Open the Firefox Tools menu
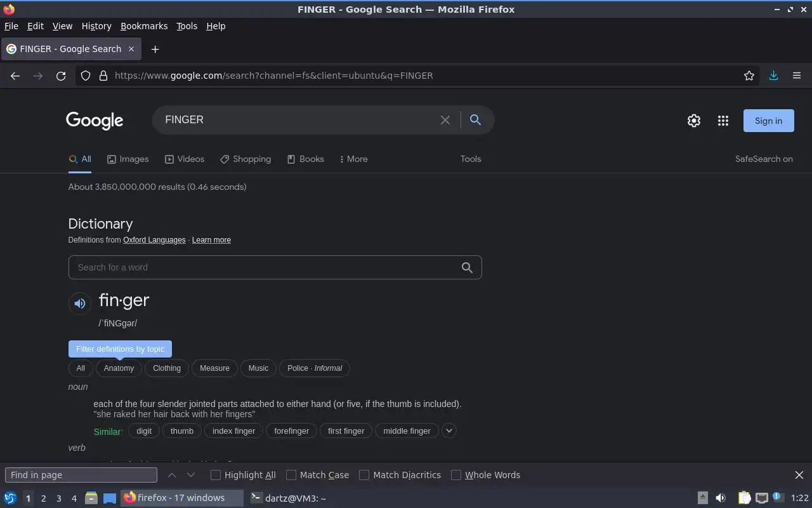Image resolution: width=812 pixels, height=508 pixels. coord(187,26)
